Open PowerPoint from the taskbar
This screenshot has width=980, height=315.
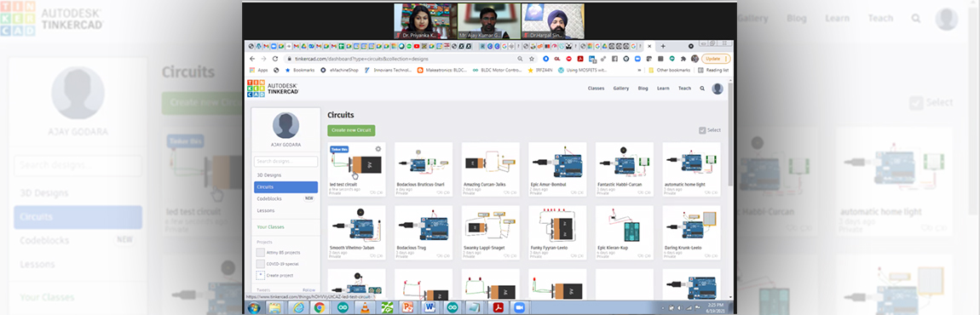pyautogui.click(x=407, y=307)
